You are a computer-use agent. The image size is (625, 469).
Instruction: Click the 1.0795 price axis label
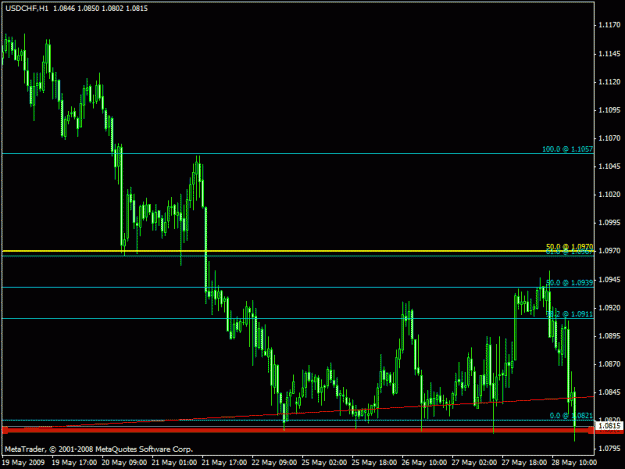click(x=609, y=449)
